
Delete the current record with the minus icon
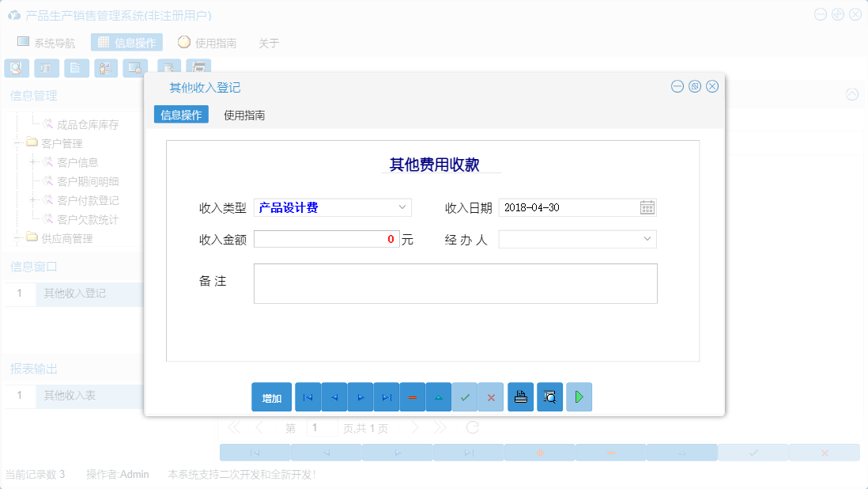pyautogui.click(x=413, y=396)
